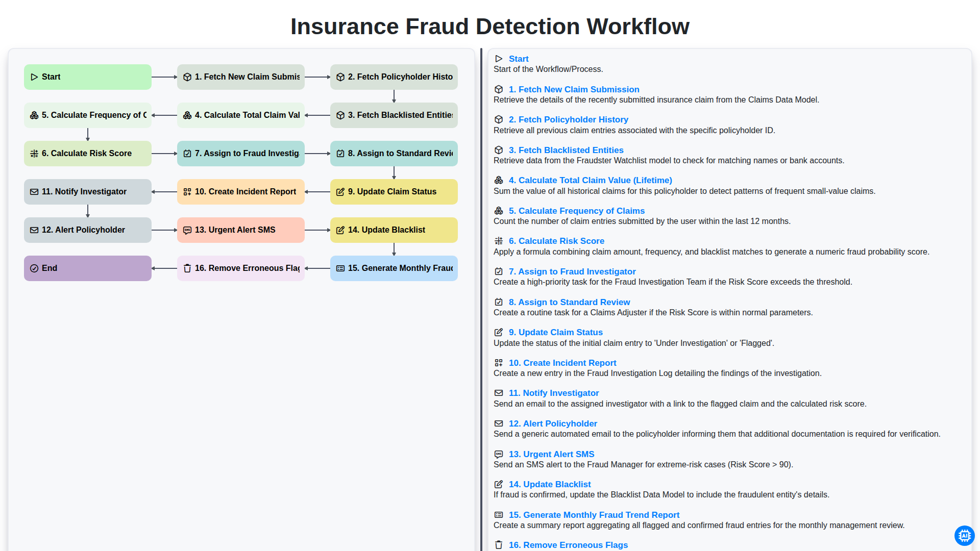The height and width of the screenshot is (551, 980).
Task: Open the 5. Calculate Frequency of Claims link
Action: (x=576, y=211)
